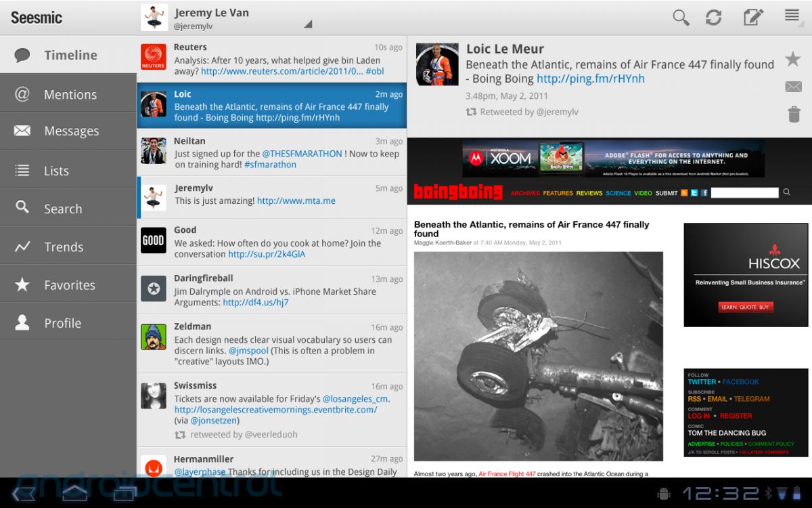The width and height of the screenshot is (812, 508).
Task: Open Favorites in sidebar
Action: pos(68,285)
